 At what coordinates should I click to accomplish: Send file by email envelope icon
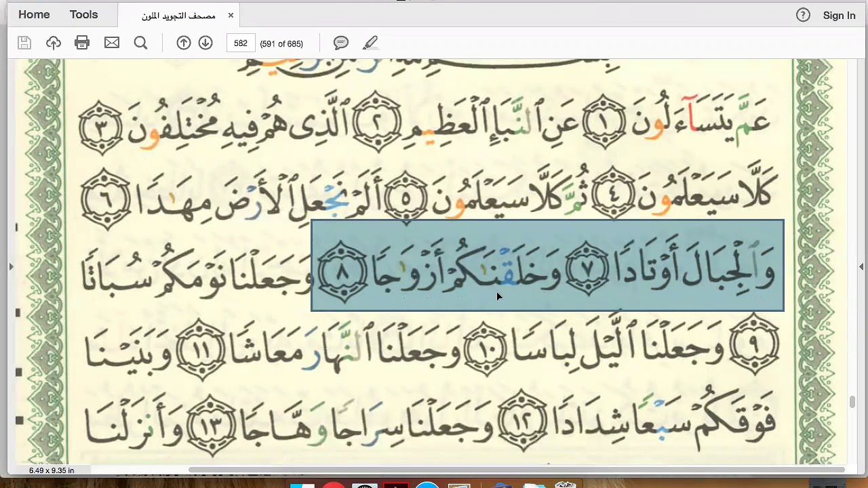[112, 43]
